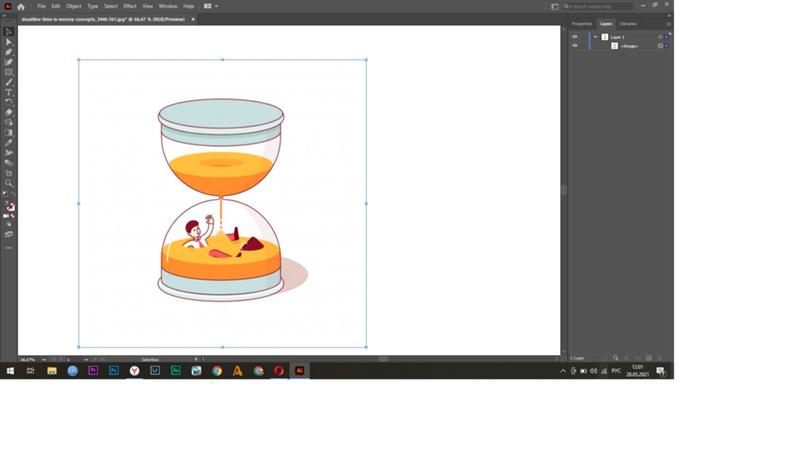
Task: Select the Selection tool in the toolbar
Action: pyautogui.click(x=9, y=32)
